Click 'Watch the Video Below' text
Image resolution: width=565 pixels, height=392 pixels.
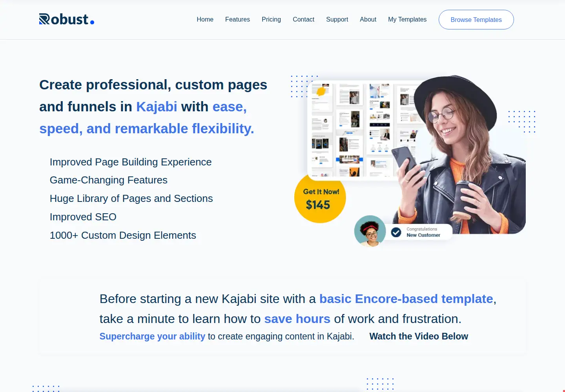(419, 336)
